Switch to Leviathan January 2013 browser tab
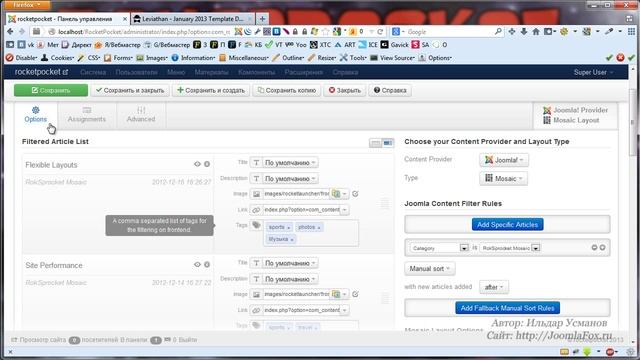 (193, 19)
